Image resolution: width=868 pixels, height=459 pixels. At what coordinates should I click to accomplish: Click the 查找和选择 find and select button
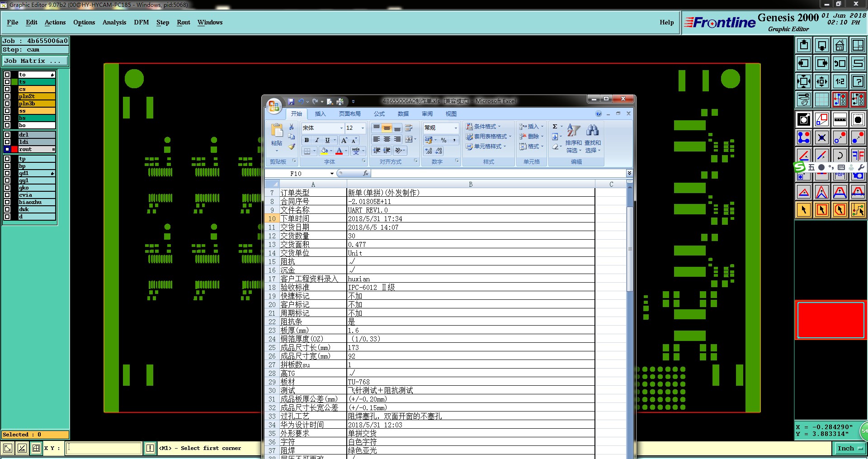click(593, 138)
